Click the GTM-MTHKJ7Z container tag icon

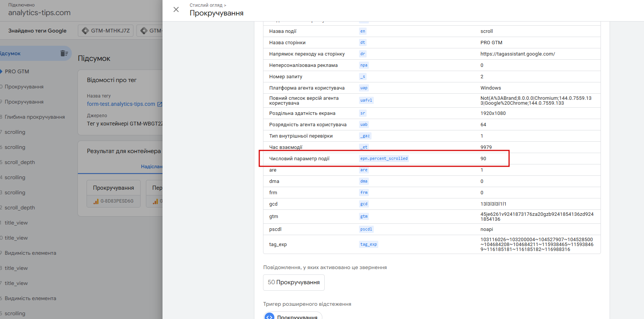click(x=85, y=31)
